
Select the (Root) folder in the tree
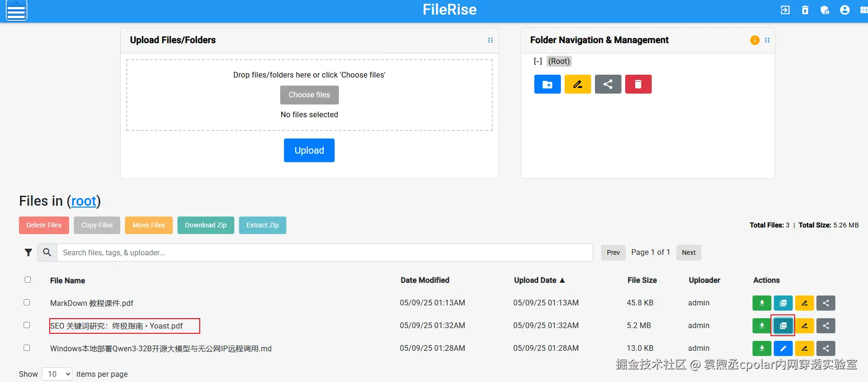(559, 61)
